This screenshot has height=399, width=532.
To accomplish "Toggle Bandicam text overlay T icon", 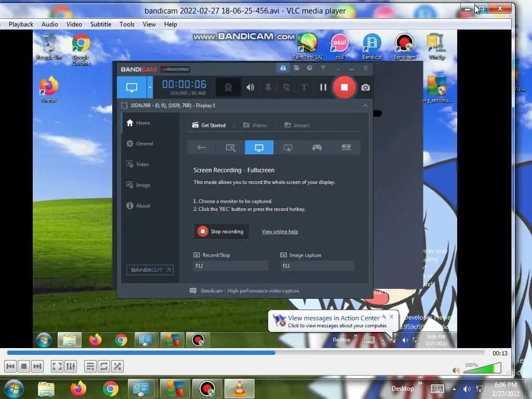I will 304,87.
